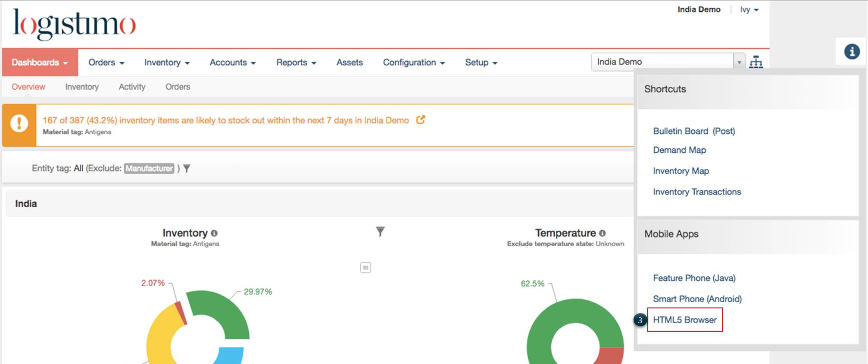Open the Ivy user dropdown
The image size is (868, 364).
pos(749,9)
